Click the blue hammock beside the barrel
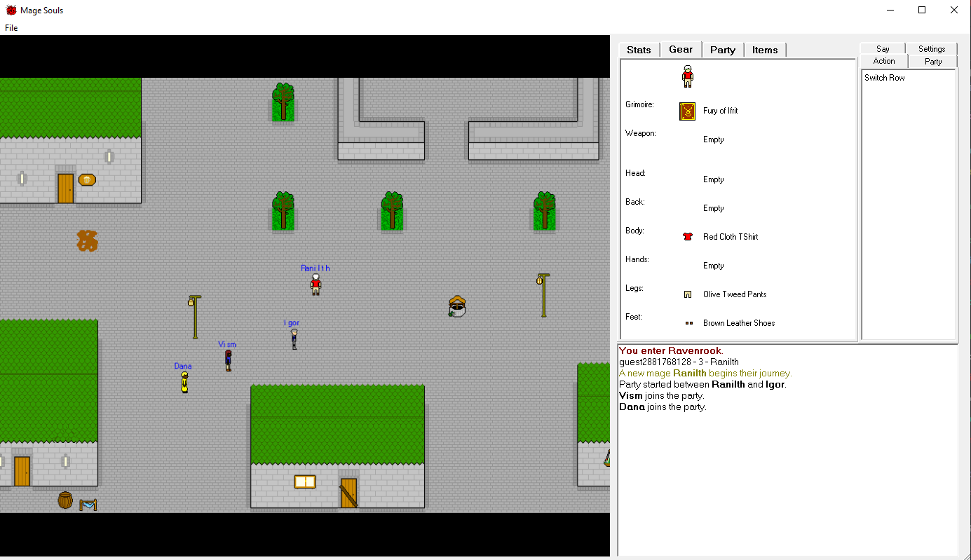The image size is (971, 560). 88,504
